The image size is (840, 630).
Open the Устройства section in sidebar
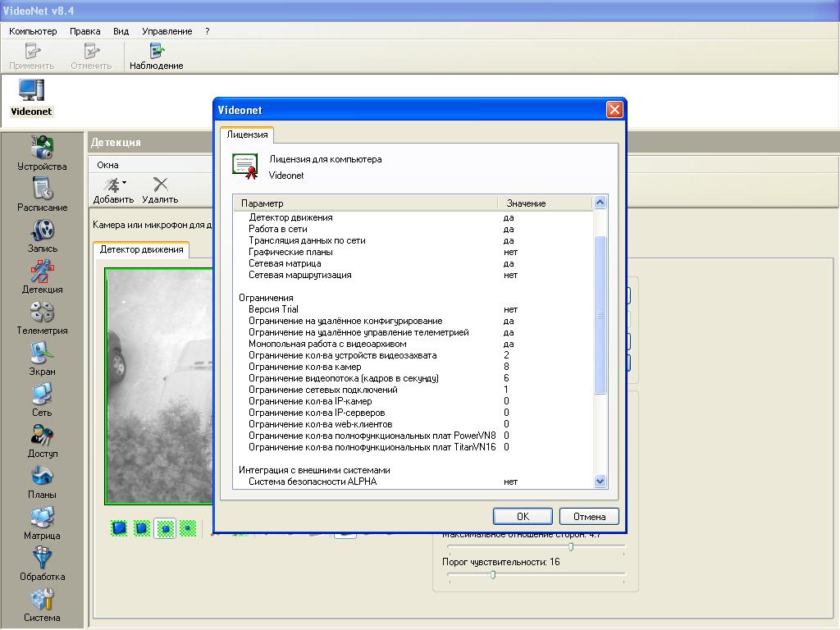42,153
